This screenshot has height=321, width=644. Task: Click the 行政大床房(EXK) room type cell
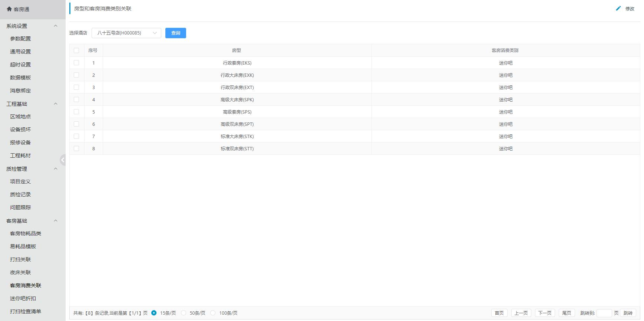(237, 75)
